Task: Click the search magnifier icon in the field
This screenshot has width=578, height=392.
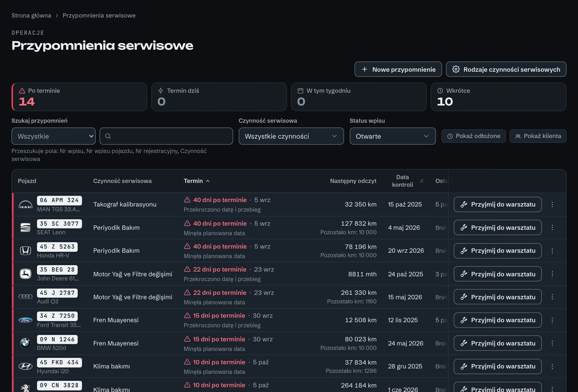Action: (108, 136)
